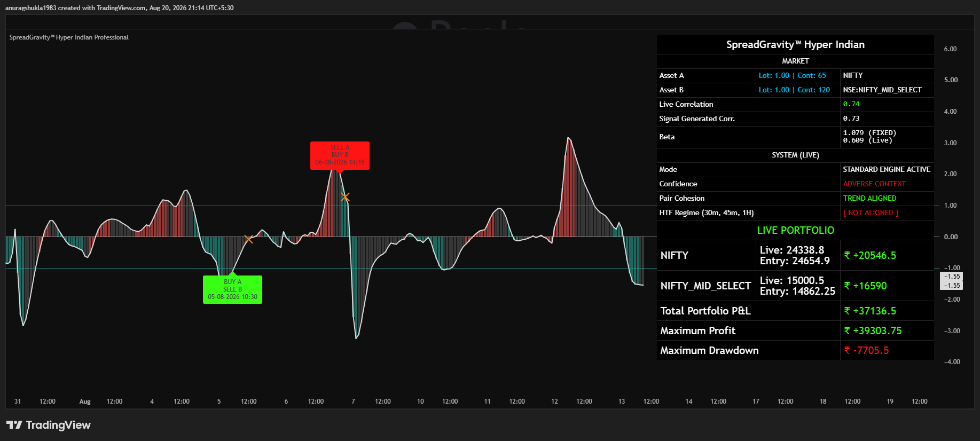Click the green BUY A SELL B label

click(232, 289)
